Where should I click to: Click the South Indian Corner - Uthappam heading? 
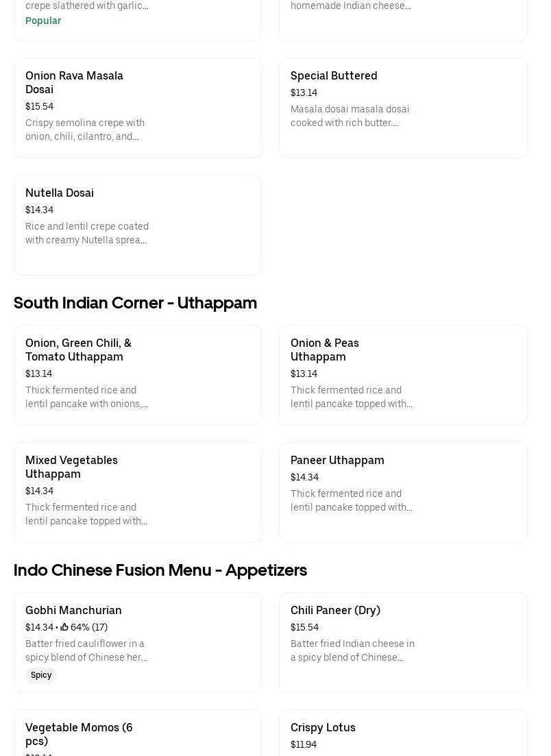tap(135, 302)
